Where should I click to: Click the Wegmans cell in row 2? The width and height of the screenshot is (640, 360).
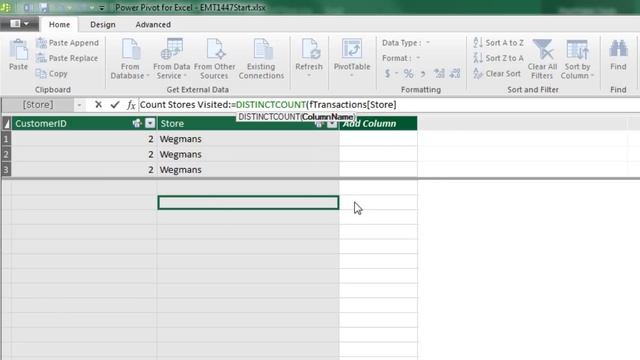(x=248, y=154)
